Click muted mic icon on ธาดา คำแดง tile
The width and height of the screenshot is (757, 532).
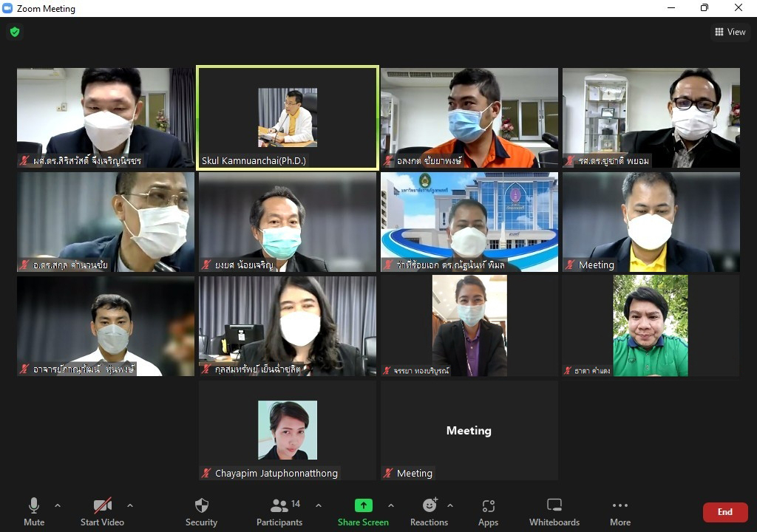[568, 370]
